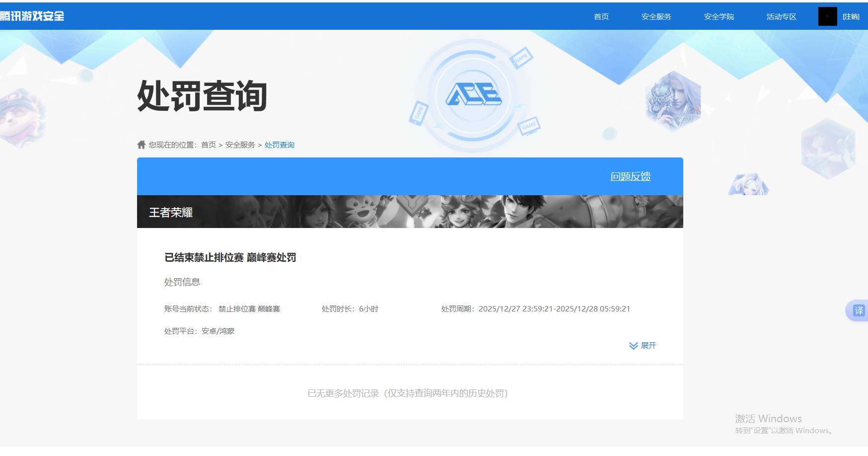Expand the penalty details via 展开
The image size is (868, 456).
click(649, 346)
